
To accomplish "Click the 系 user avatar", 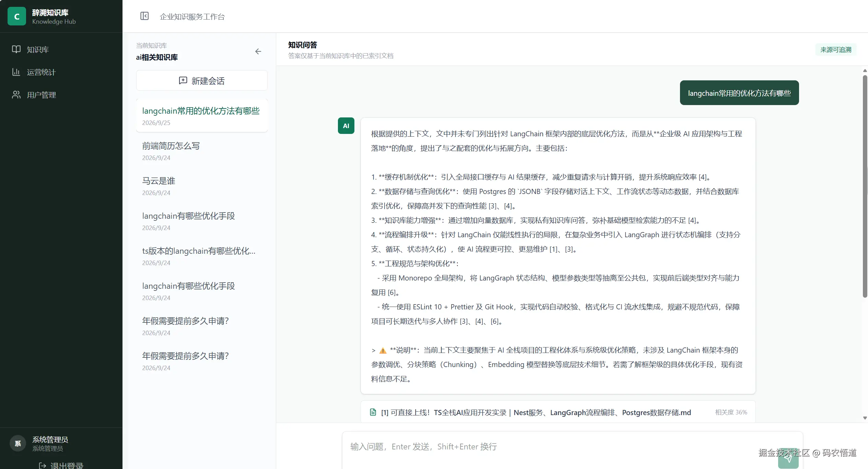I will (x=18, y=443).
